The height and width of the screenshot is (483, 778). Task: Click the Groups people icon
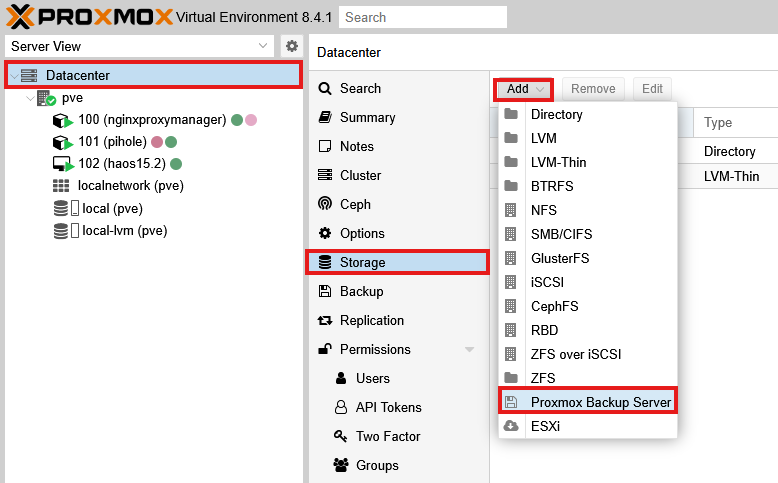[341, 465]
